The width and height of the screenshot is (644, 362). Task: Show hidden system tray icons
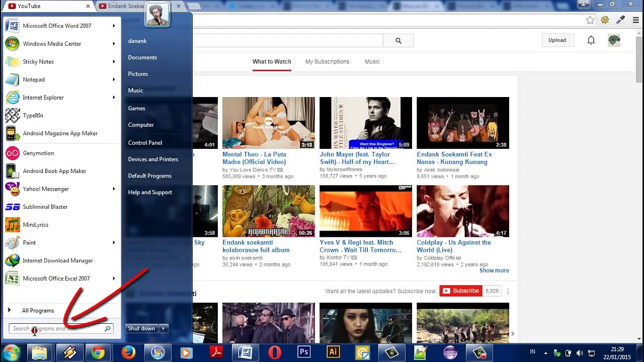[546, 353]
